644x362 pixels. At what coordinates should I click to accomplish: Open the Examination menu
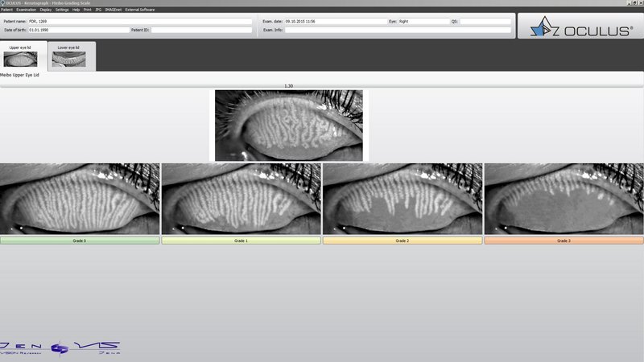[26, 9]
